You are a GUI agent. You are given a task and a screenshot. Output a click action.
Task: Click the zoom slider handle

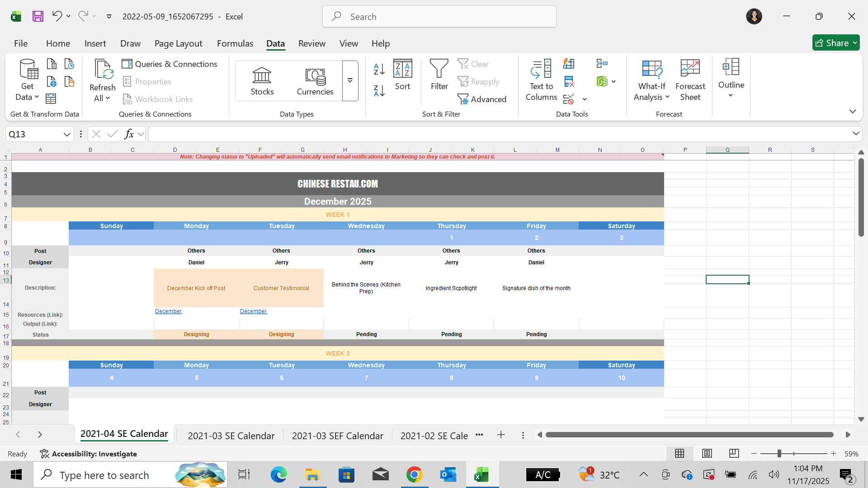click(779, 453)
